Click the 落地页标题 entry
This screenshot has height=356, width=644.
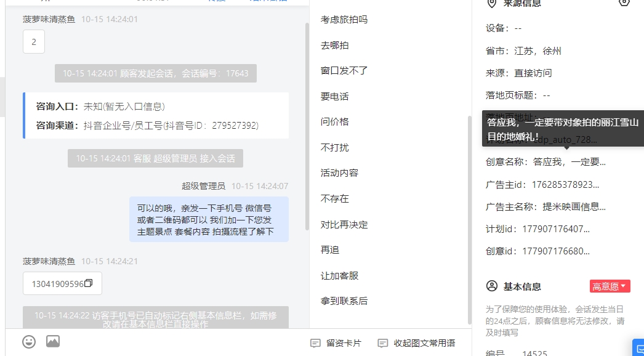pos(518,95)
